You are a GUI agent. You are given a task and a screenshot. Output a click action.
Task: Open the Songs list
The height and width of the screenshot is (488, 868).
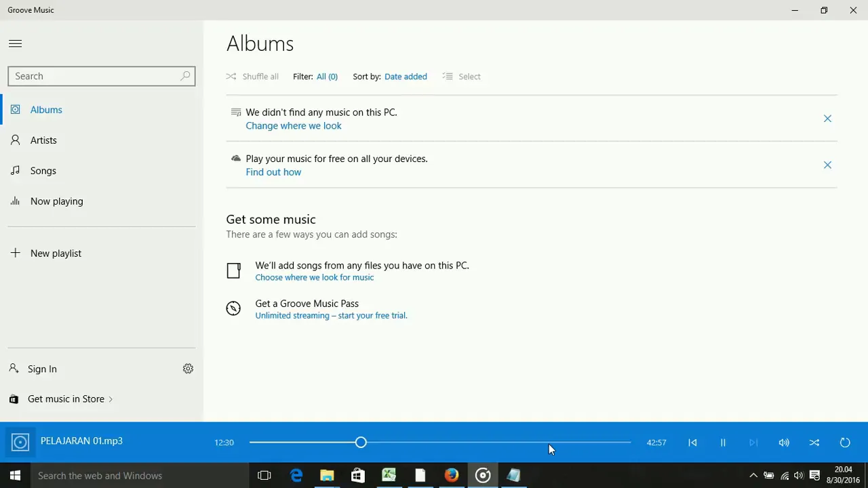(x=102, y=171)
